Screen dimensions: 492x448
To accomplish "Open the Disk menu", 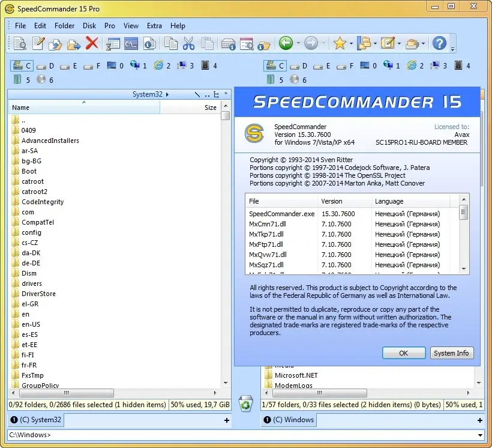I will tap(89, 26).
